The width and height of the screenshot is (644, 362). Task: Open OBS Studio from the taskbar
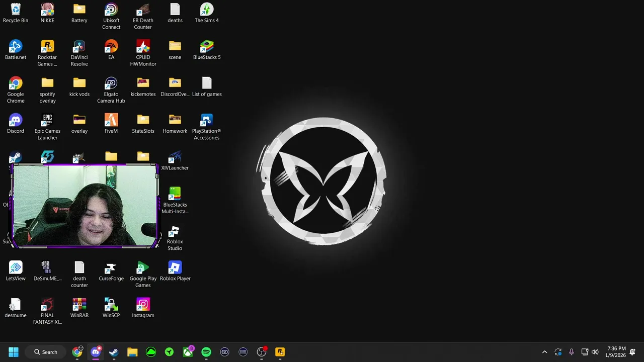[x=262, y=352]
